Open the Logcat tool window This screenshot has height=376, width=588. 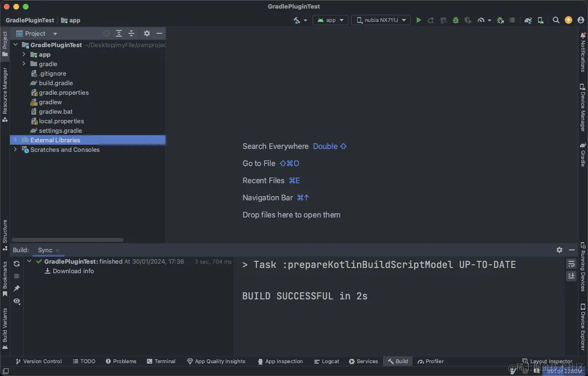327,361
